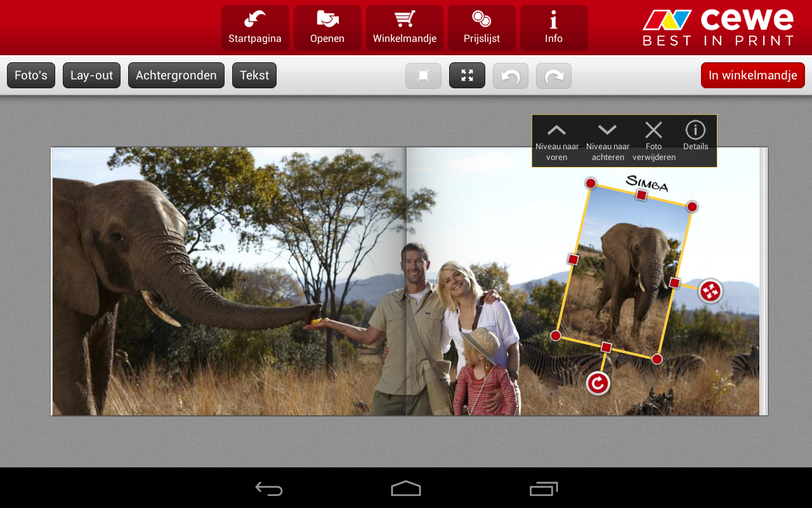Tap the move handle on the elephant photo

[712, 290]
